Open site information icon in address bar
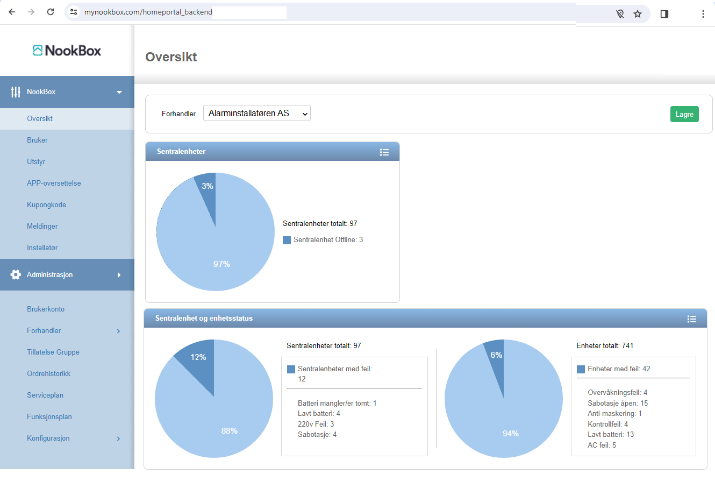 (x=73, y=12)
